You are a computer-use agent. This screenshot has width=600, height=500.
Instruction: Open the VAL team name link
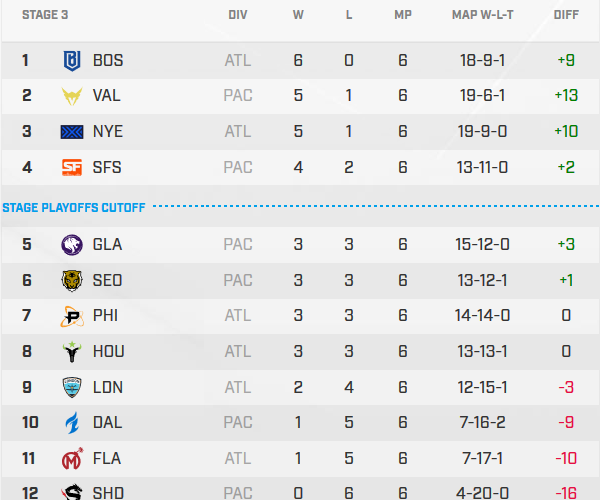click(107, 96)
